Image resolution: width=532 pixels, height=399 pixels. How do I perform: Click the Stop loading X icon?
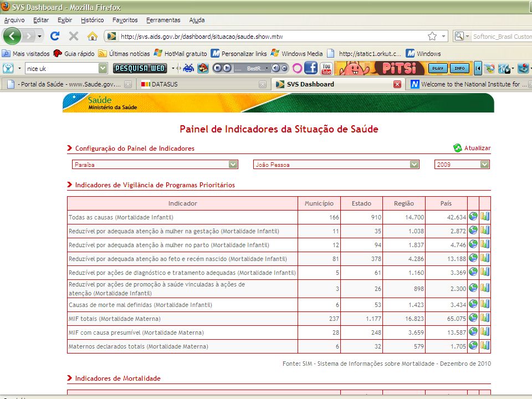click(73, 36)
